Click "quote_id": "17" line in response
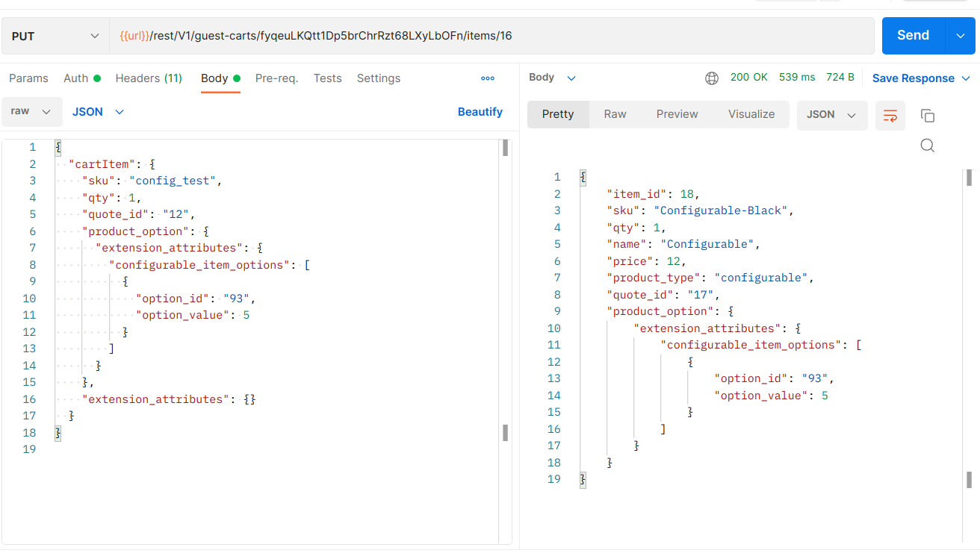The width and height of the screenshot is (980, 553). pyautogui.click(x=663, y=295)
